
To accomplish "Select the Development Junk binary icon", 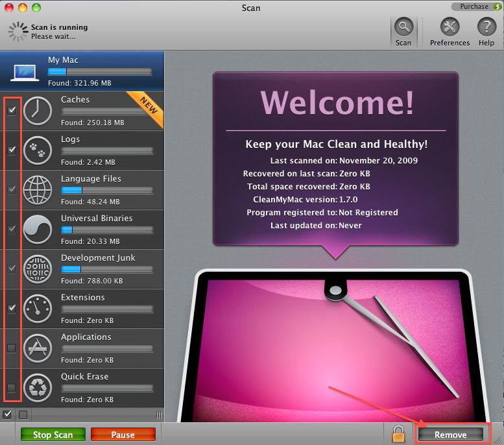I will (x=37, y=269).
